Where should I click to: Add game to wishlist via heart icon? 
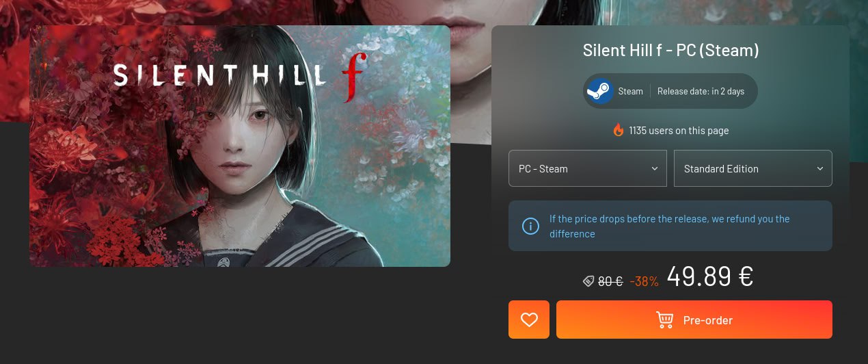click(529, 320)
